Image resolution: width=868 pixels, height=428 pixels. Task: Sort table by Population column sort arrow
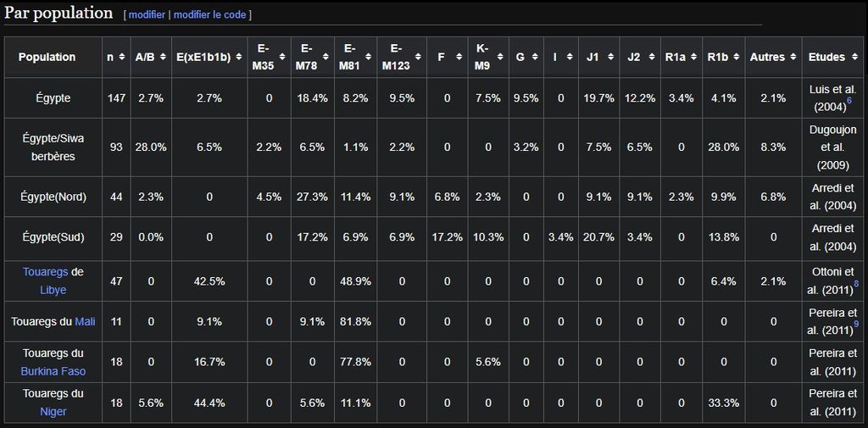pos(94,58)
